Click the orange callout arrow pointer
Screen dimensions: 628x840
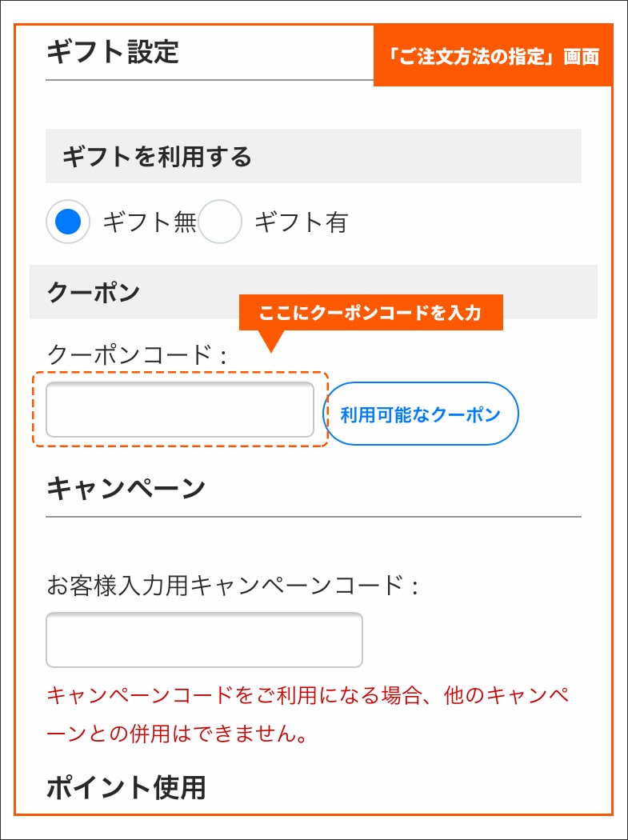pyautogui.click(x=272, y=341)
